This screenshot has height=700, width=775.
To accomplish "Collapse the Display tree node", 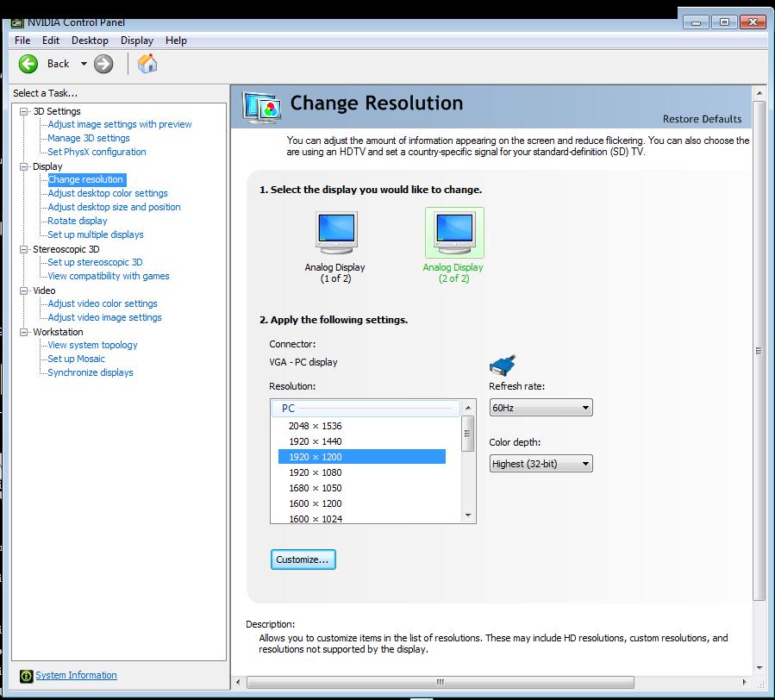I will [x=23, y=167].
